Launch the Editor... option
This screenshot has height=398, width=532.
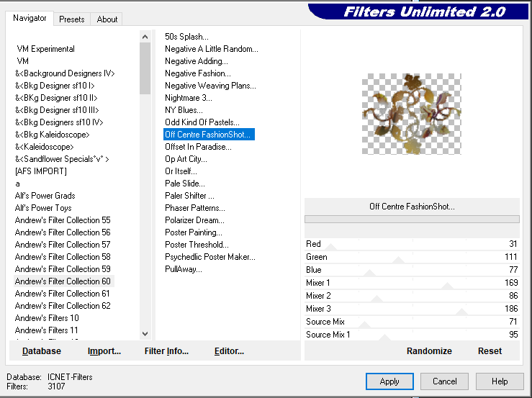(229, 351)
